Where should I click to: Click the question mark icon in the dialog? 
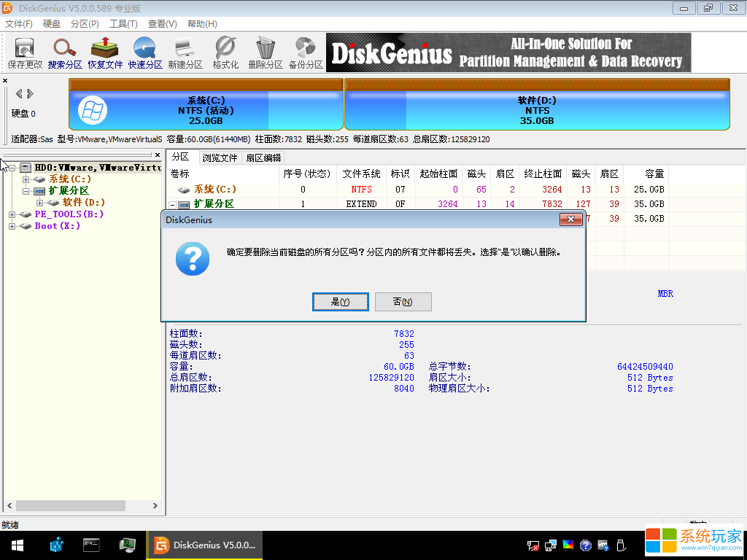pyautogui.click(x=193, y=259)
